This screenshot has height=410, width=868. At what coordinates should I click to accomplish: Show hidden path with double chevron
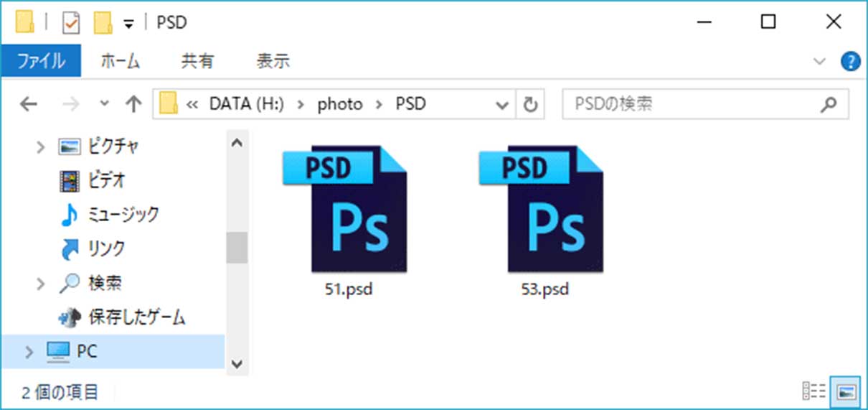point(192,104)
